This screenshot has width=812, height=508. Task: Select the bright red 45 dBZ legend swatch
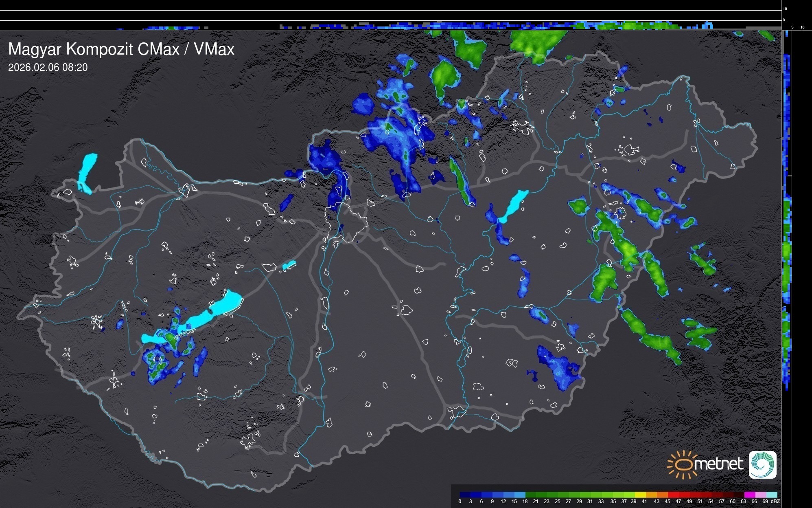[673, 495]
